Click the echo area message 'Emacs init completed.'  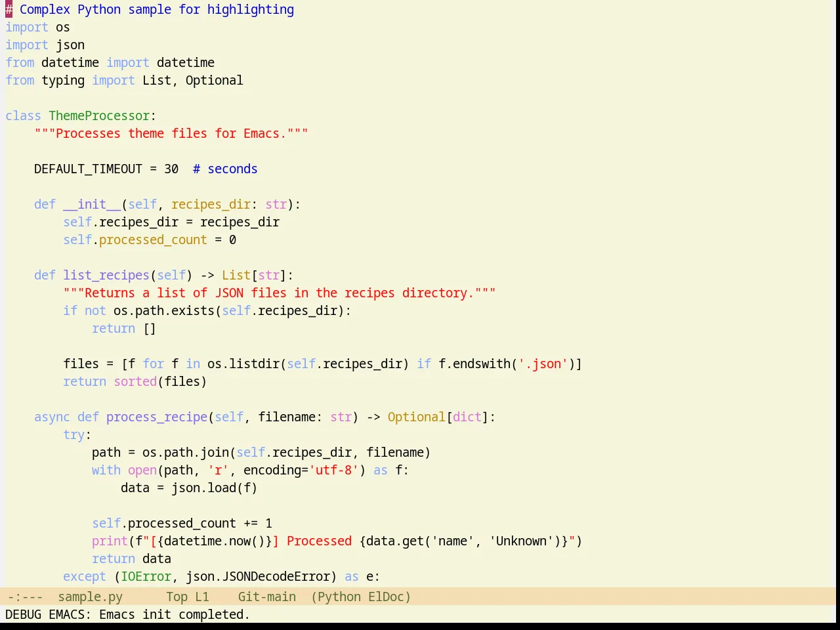click(175, 614)
